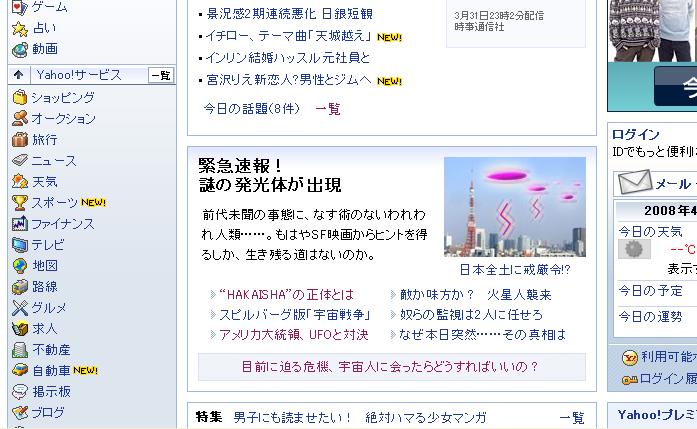Click the メール envelope icon
697x429 pixels.
coord(635,182)
